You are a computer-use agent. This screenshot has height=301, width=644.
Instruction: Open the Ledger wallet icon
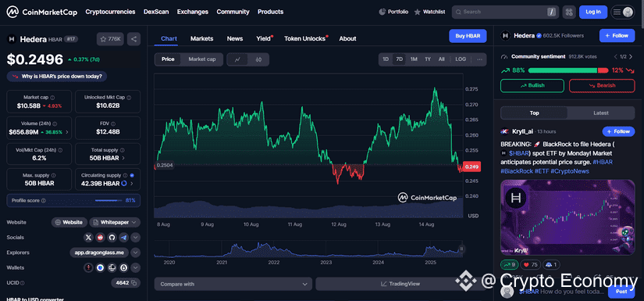[x=112, y=267]
